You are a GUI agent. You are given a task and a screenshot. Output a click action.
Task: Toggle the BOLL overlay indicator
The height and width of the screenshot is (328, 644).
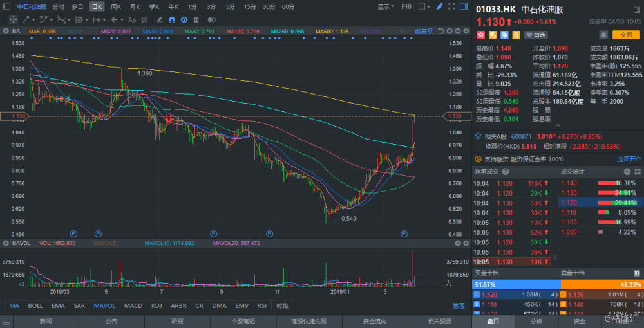coord(35,306)
